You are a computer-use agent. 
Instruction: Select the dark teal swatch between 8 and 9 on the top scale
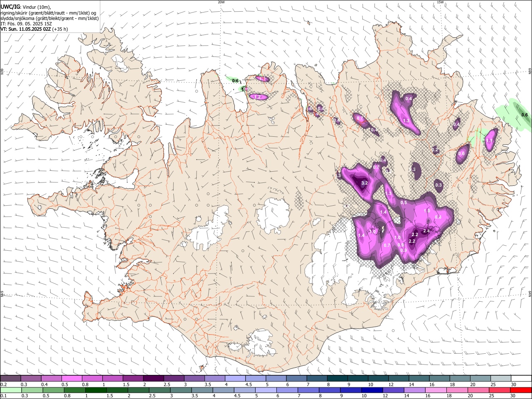(x=337, y=379)
